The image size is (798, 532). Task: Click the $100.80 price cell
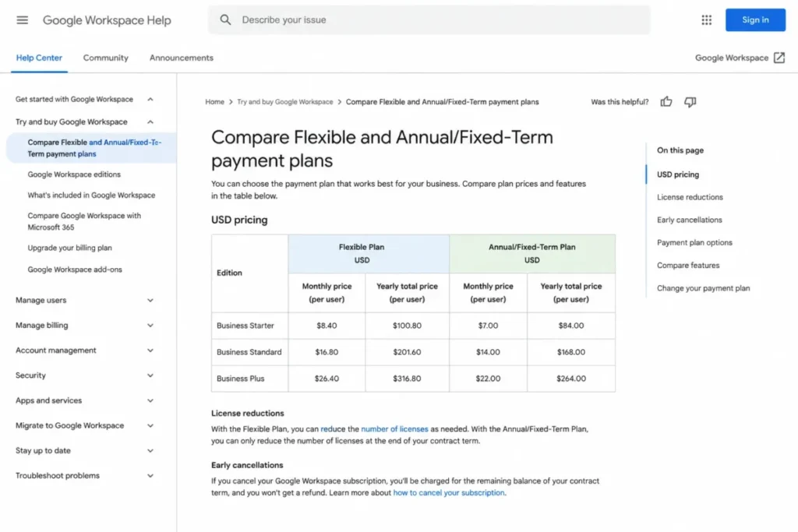click(407, 326)
